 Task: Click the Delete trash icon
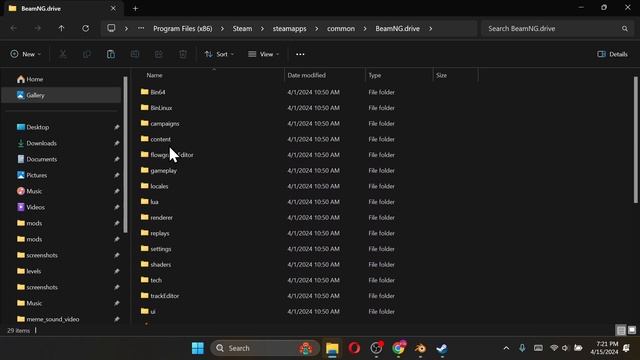[183, 54]
